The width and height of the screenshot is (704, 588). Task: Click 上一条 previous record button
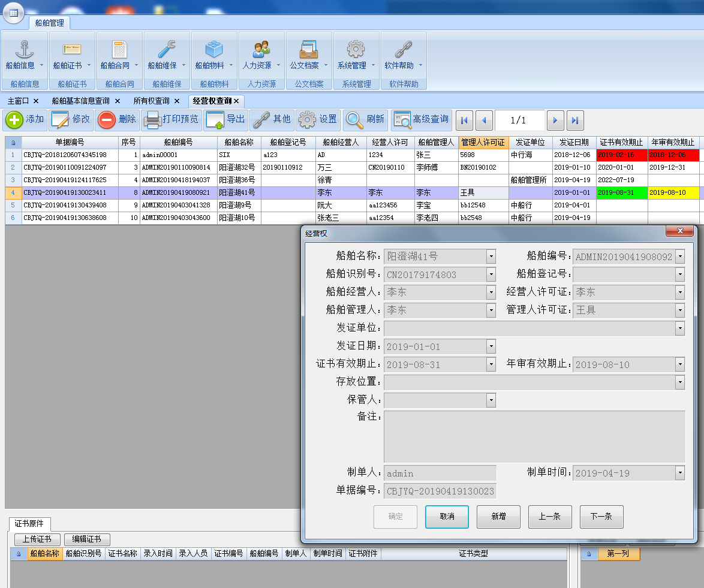pyautogui.click(x=550, y=517)
